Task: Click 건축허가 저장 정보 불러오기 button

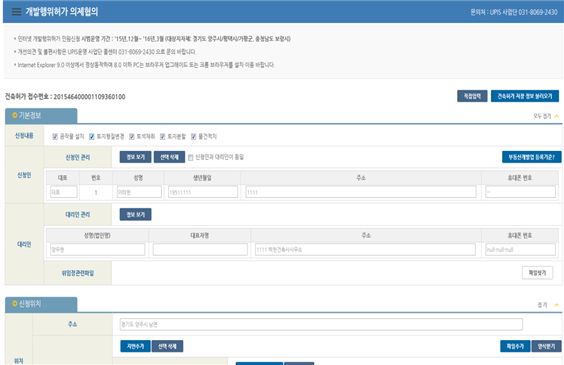Action: [x=525, y=96]
